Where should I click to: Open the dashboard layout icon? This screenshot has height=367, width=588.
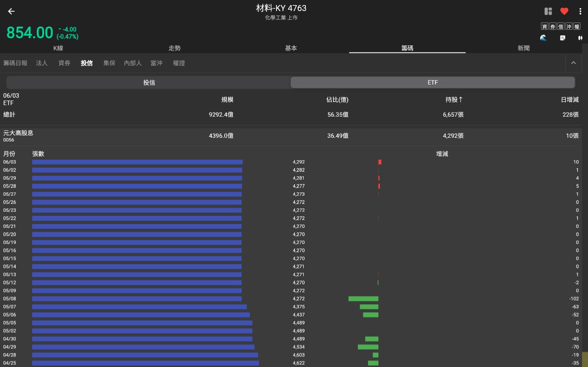(x=548, y=11)
